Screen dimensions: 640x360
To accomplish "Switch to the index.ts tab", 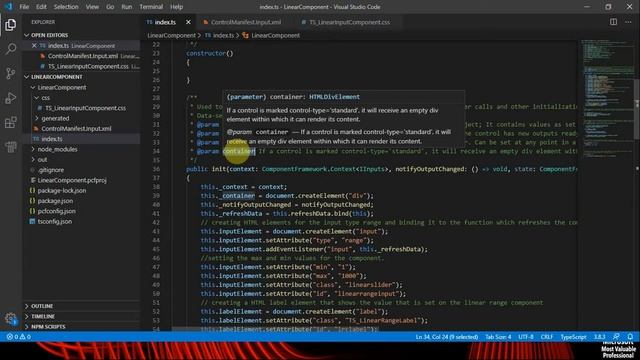I will coord(165,22).
